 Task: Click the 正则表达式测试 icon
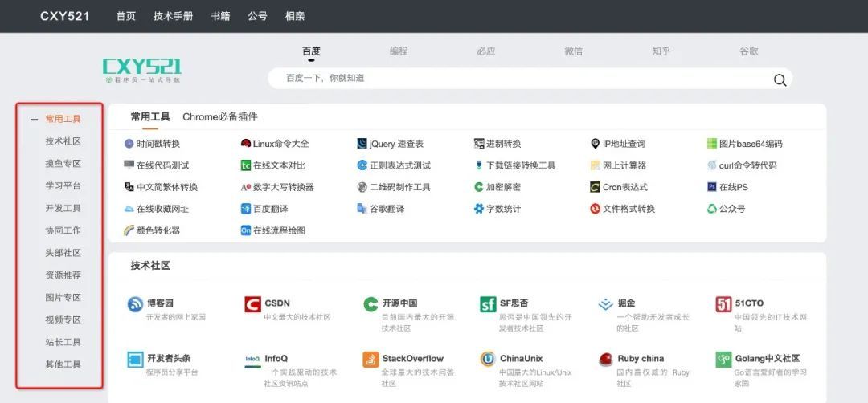(362, 165)
